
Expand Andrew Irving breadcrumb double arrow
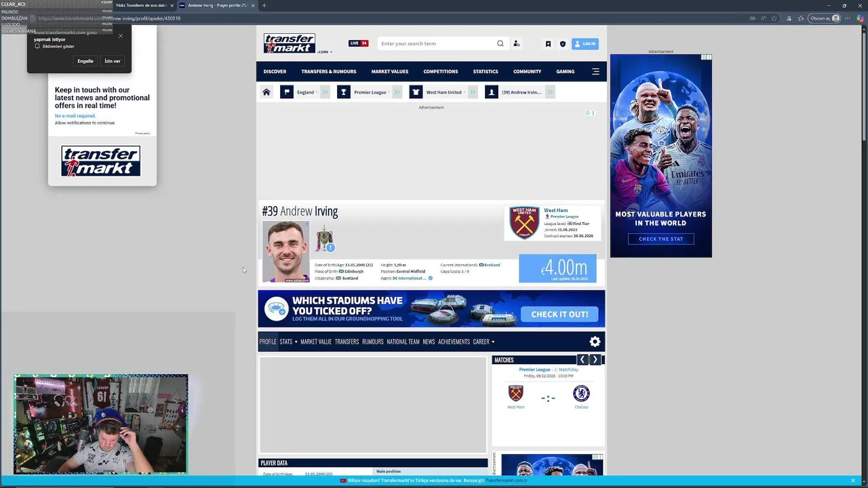[x=550, y=92]
